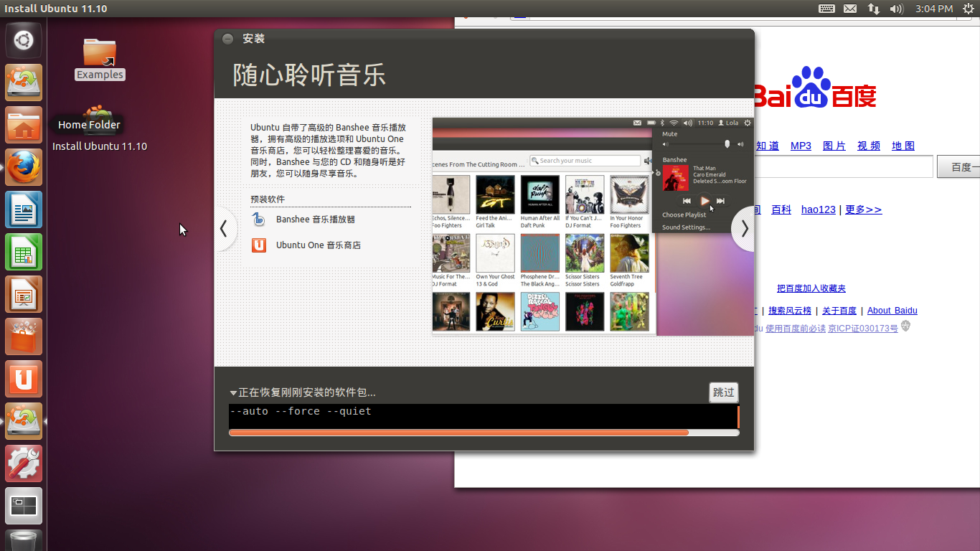This screenshot has height=551, width=980.
Task: Click the installer window's round title bar button
Action: (227, 39)
